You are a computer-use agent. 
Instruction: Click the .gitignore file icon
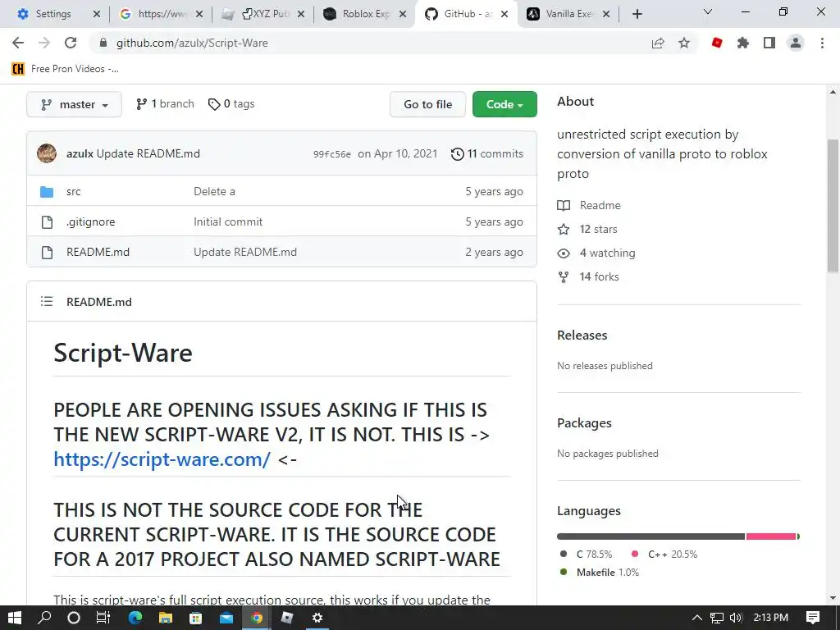coord(47,221)
